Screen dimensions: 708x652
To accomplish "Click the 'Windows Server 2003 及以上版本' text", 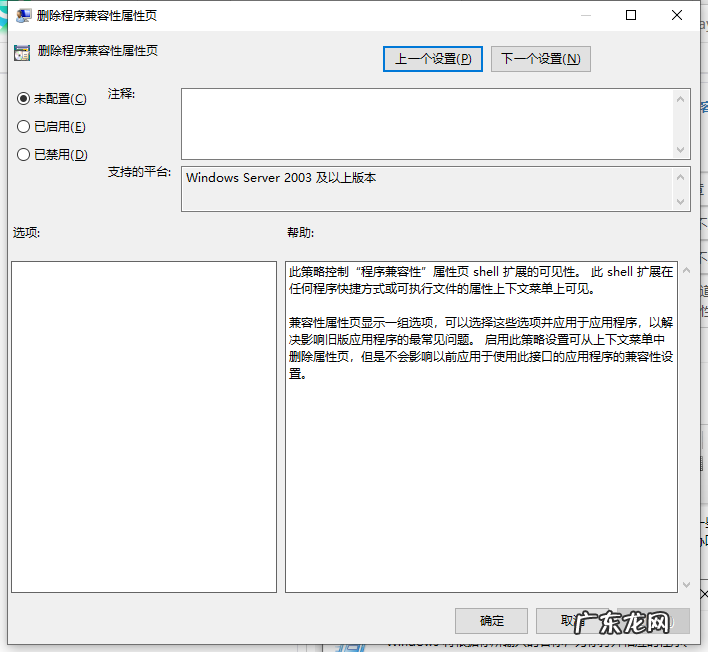I will coord(281,177).
